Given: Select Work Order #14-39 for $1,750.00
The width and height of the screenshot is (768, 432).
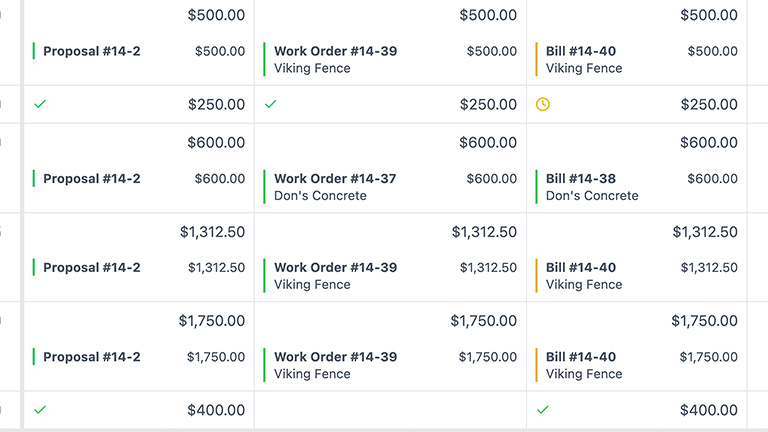Looking at the screenshot, I should click(x=335, y=357).
